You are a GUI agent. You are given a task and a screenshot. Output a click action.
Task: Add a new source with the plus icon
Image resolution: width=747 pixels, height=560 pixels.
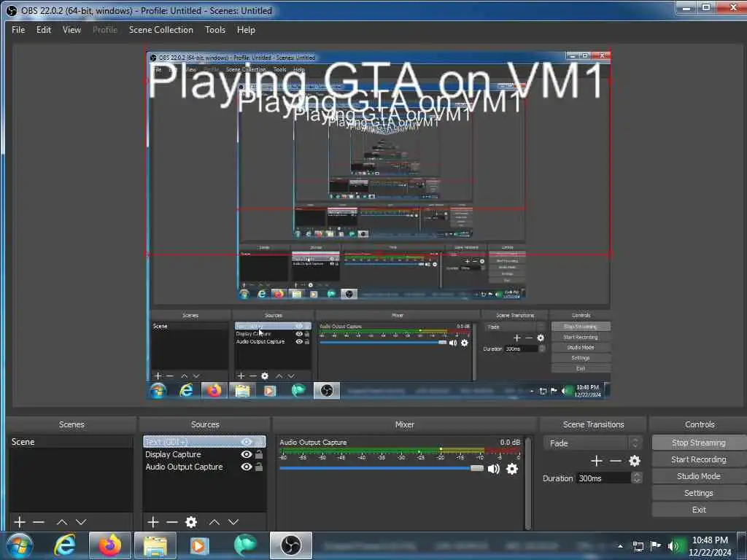153,522
